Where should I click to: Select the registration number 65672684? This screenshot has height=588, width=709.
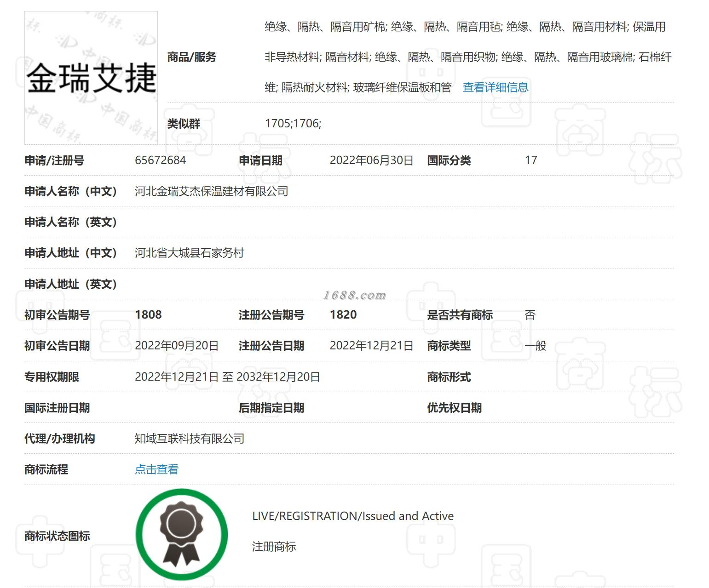(x=161, y=160)
